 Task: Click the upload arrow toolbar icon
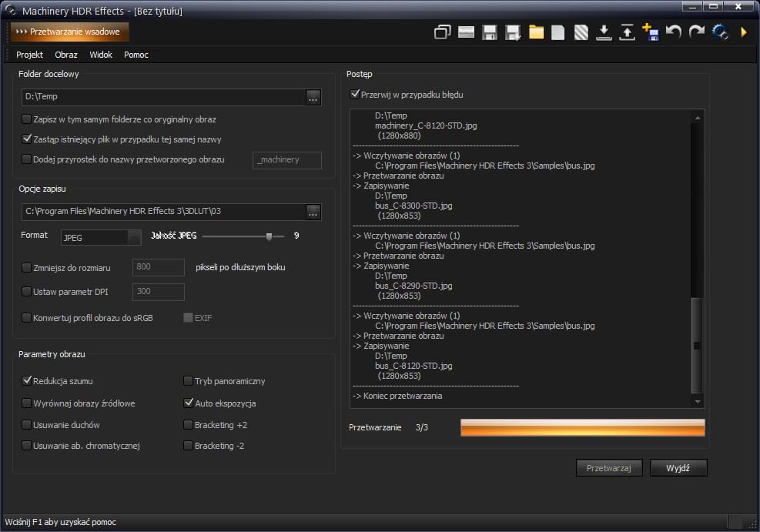pyautogui.click(x=628, y=32)
